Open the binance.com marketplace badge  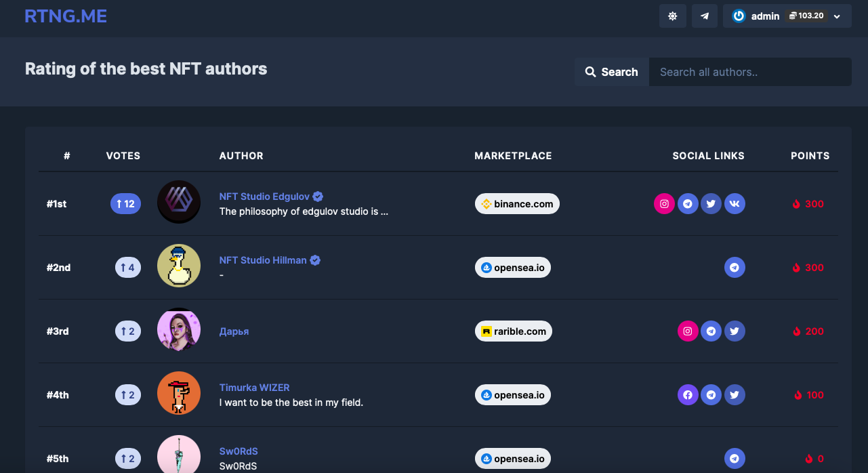pyautogui.click(x=517, y=204)
